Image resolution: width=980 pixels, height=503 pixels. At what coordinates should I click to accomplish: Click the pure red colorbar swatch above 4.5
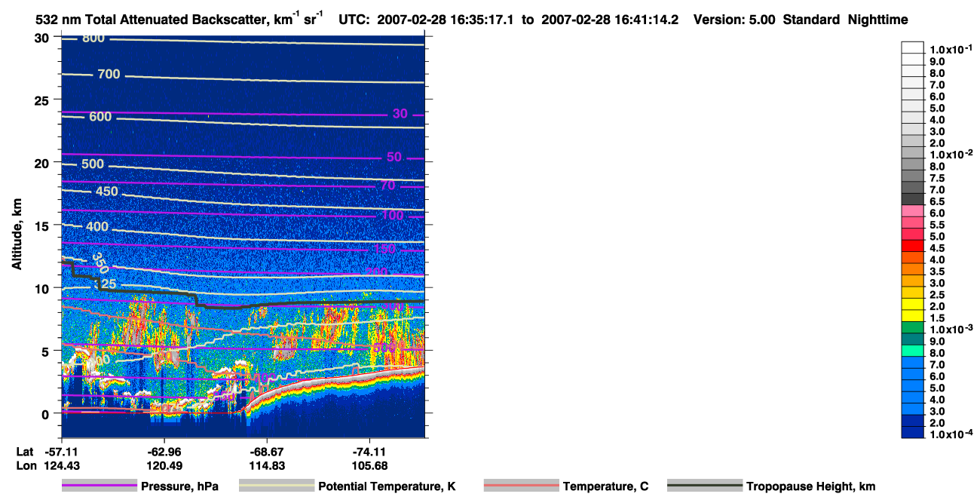tap(913, 245)
